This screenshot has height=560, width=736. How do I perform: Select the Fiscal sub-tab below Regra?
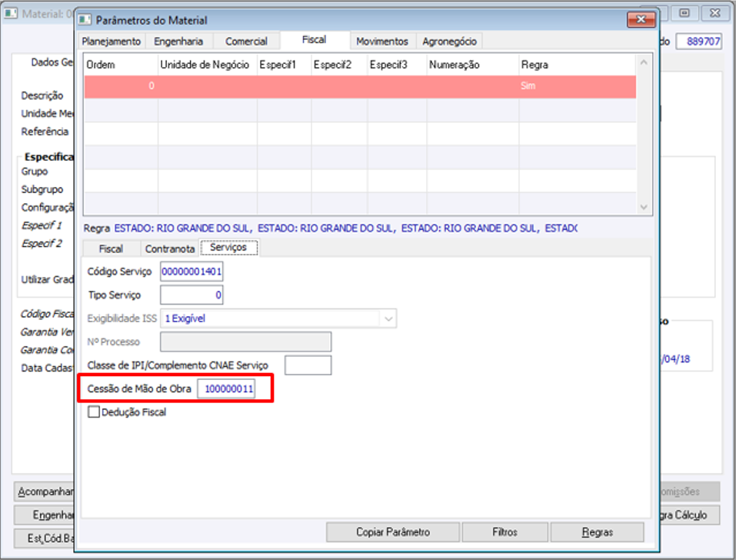112,248
